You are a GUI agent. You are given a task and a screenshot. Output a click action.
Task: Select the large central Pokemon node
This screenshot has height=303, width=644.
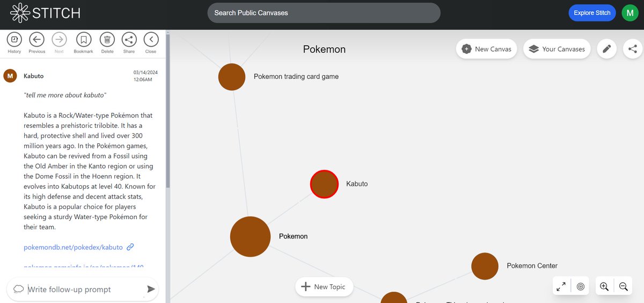tap(250, 236)
